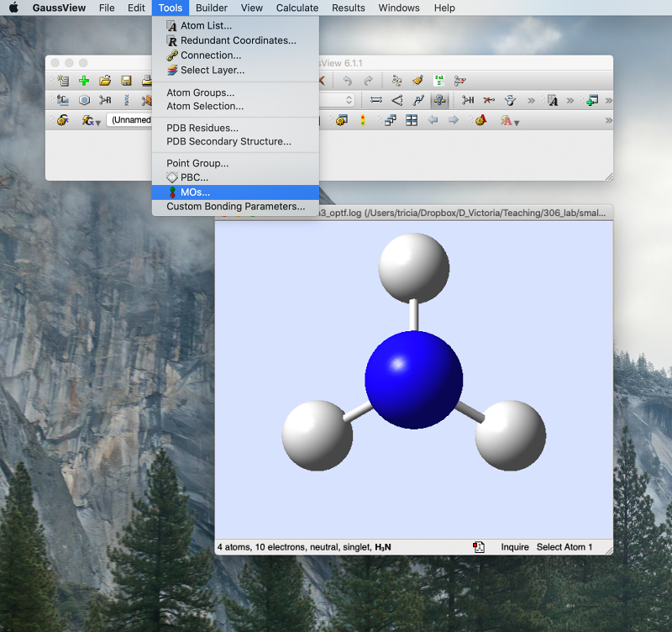Select the Delete Atom tool
Image resolution: width=672 pixels, height=632 pixels.
[x=489, y=100]
